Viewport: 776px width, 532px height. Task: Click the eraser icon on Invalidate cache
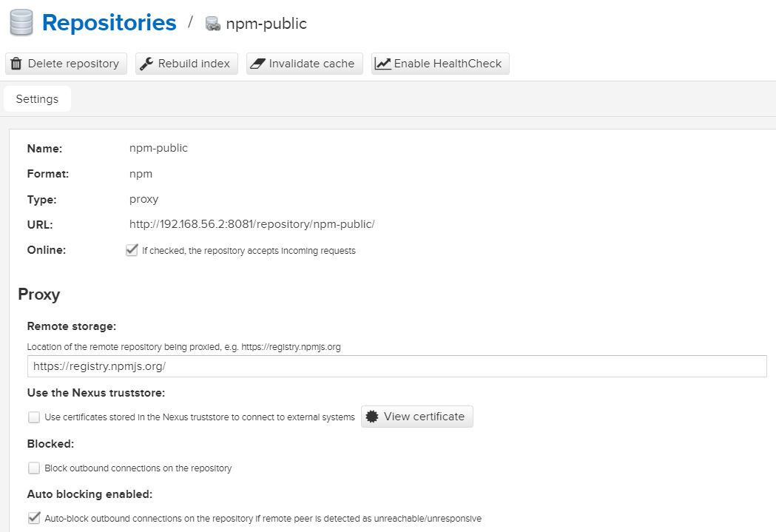(x=257, y=64)
